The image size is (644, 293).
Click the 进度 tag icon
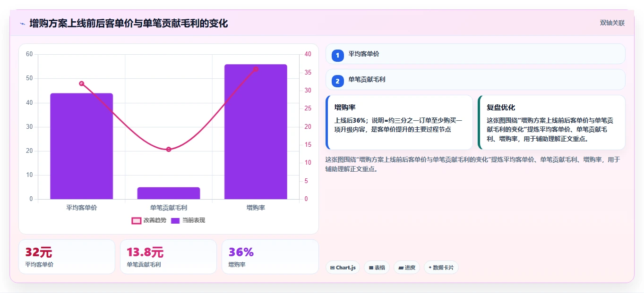[x=401, y=268]
